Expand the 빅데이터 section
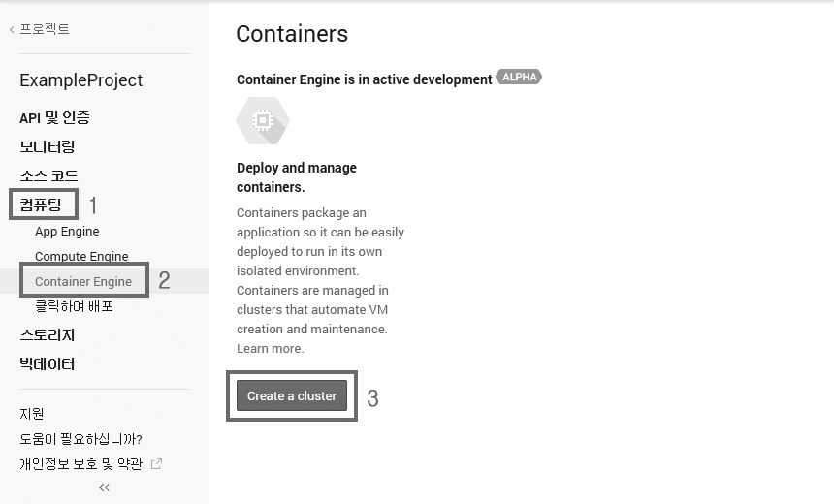 point(47,363)
